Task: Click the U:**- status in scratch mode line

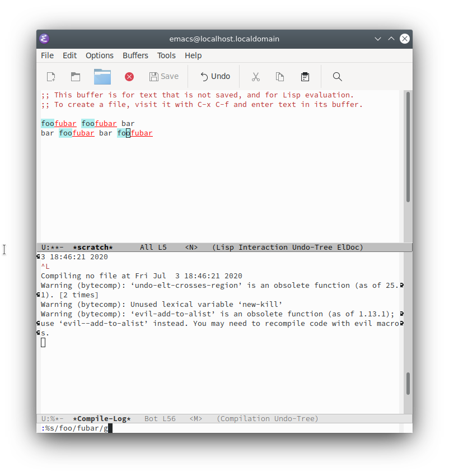Action: [x=53, y=248]
